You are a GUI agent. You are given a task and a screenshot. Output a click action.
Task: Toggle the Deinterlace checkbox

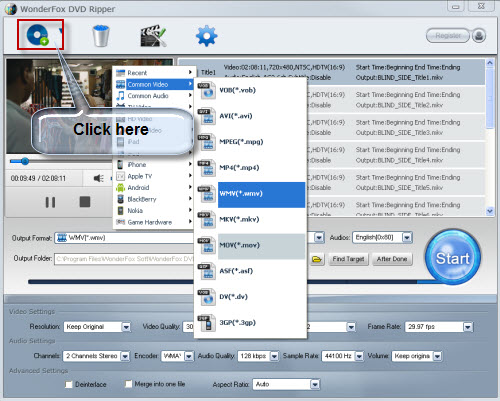click(x=69, y=385)
